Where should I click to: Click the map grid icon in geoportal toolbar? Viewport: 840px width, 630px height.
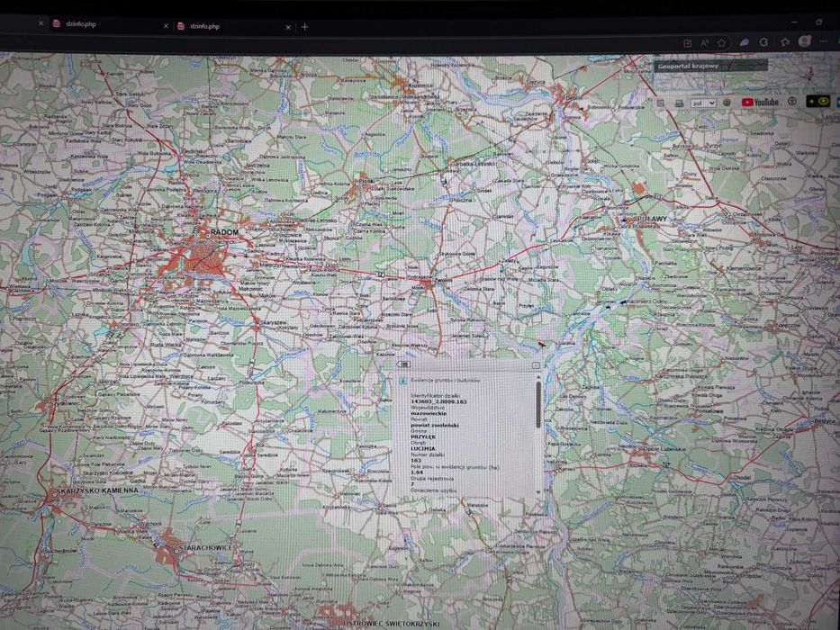tap(661, 103)
